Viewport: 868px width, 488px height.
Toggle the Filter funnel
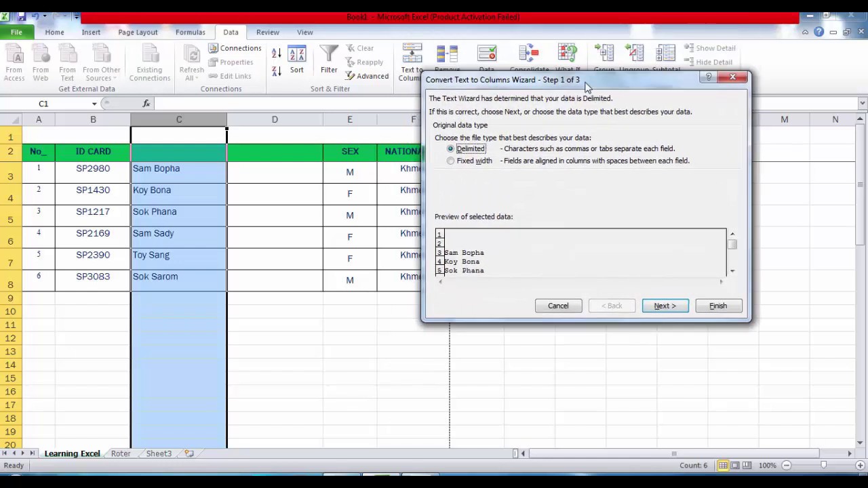tap(329, 60)
